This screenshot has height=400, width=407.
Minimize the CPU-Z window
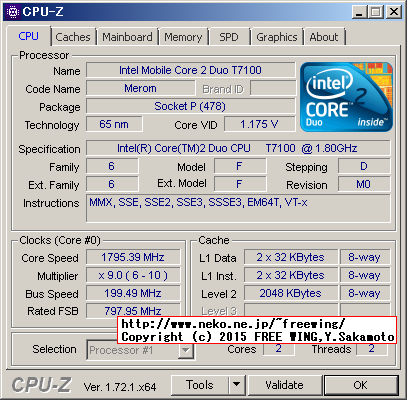click(x=359, y=12)
